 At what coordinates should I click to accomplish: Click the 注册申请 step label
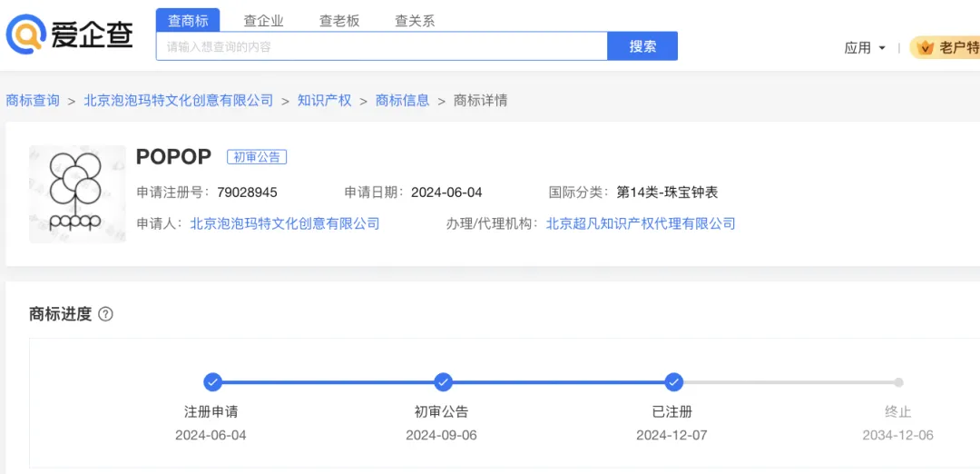211,412
